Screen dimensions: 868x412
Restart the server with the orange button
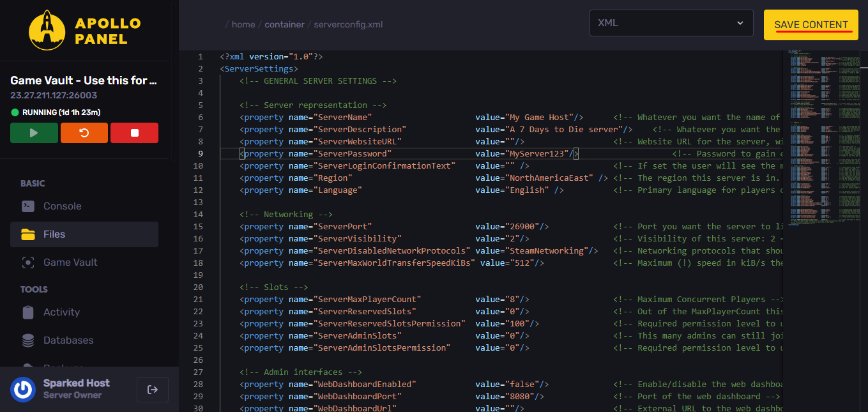(84, 133)
